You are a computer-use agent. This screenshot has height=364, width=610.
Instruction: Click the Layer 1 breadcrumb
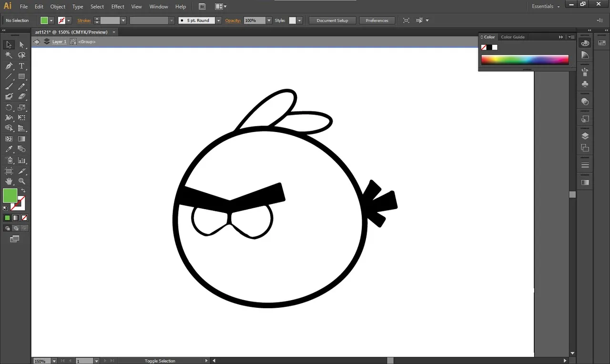(x=59, y=42)
